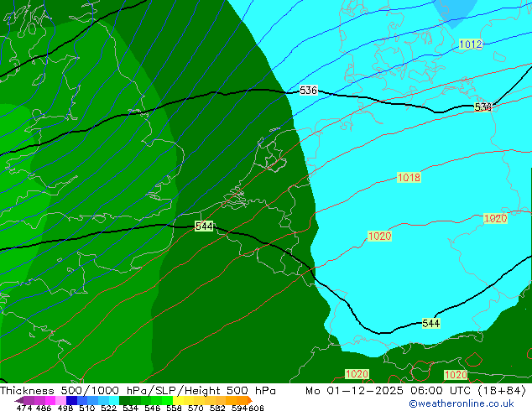Click the orange arrow end of legend

click(250, 400)
